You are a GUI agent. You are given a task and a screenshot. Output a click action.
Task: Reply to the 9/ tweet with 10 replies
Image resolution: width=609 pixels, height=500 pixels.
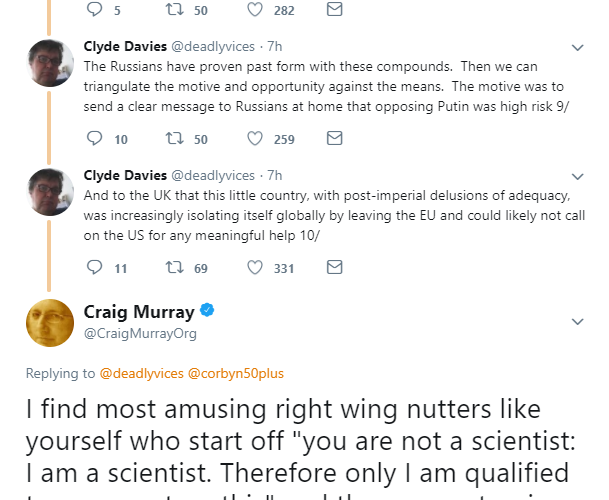[96, 139]
